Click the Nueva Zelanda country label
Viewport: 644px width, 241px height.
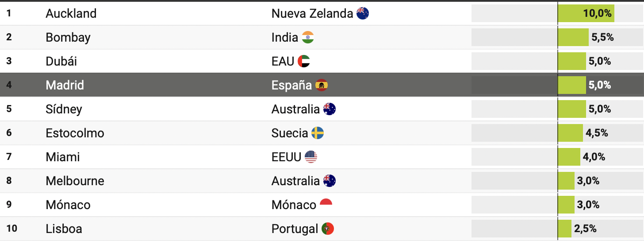(312, 13)
